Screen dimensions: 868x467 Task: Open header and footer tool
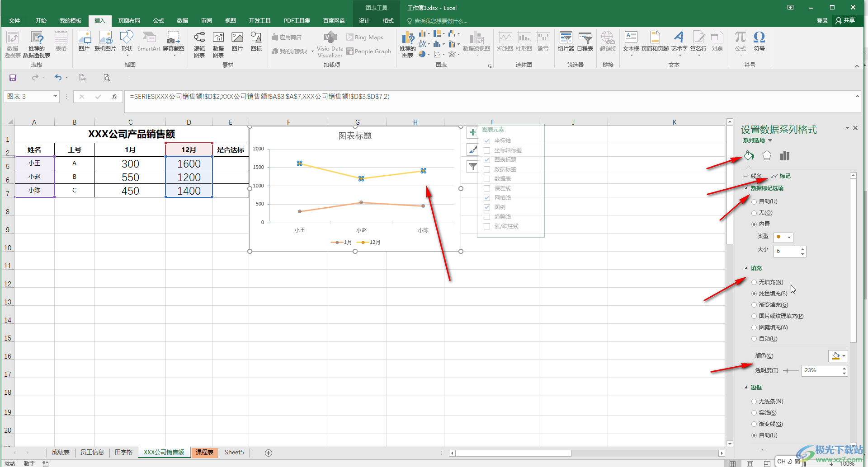coord(655,41)
